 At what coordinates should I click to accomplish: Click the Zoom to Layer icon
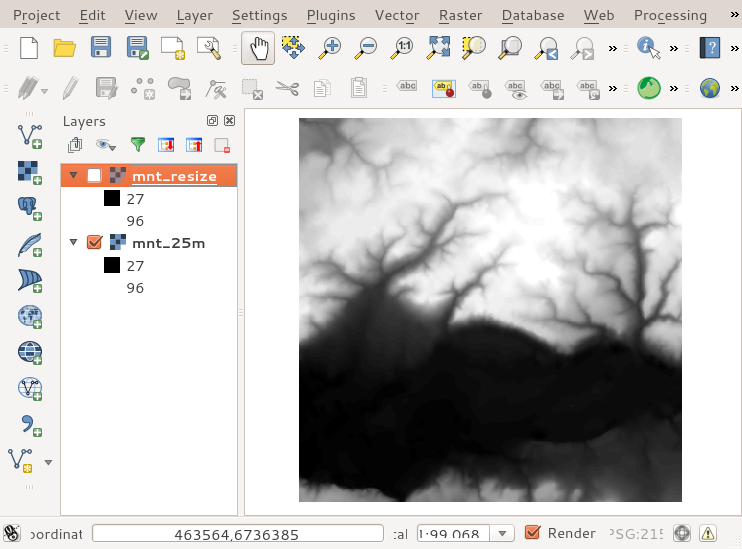[x=510, y=48]
